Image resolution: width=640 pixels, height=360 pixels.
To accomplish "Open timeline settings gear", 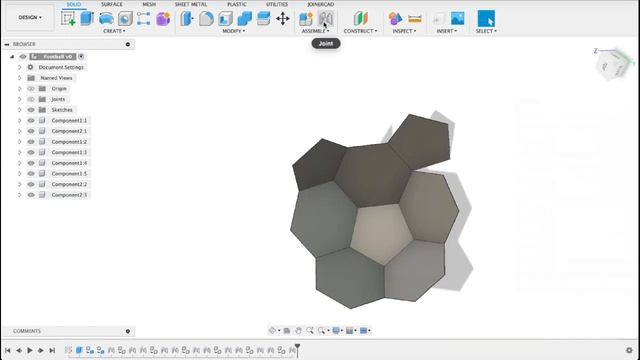I will pos(629,350).
